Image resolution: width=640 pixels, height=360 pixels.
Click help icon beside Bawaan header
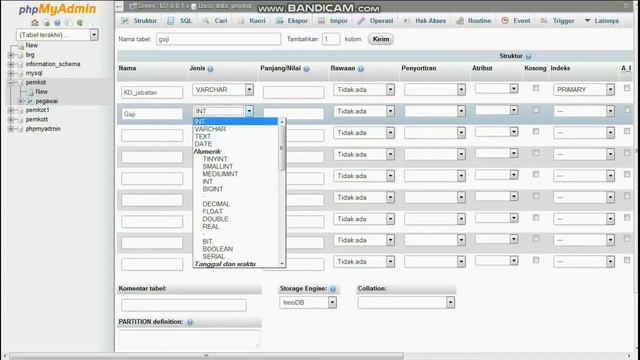click(x=361, y=69)
